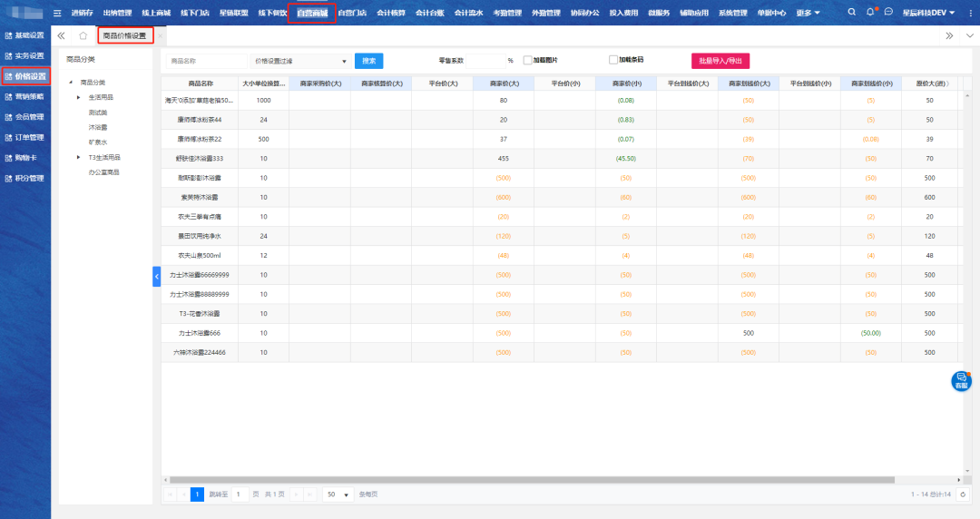This screenshot has height=519, width=980.
Task: Open 会计核算 in the top menu
Action: click(391, 13)
